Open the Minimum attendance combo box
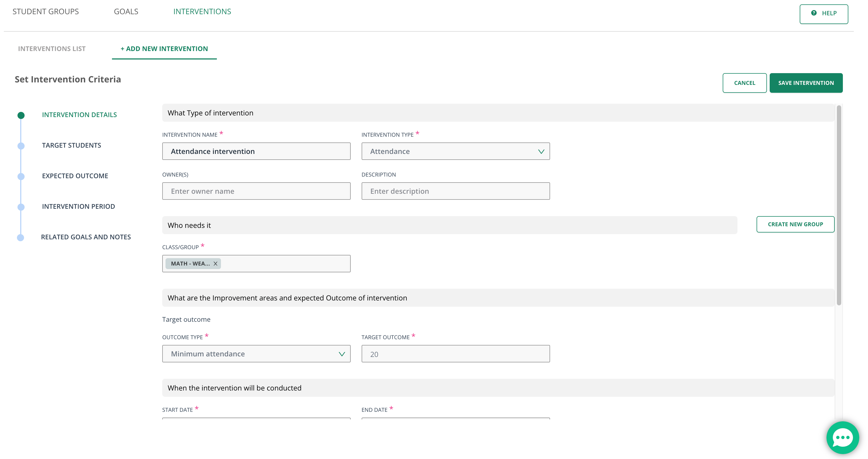The width and height of the screenshot is (868, 459). coord(256,354)
